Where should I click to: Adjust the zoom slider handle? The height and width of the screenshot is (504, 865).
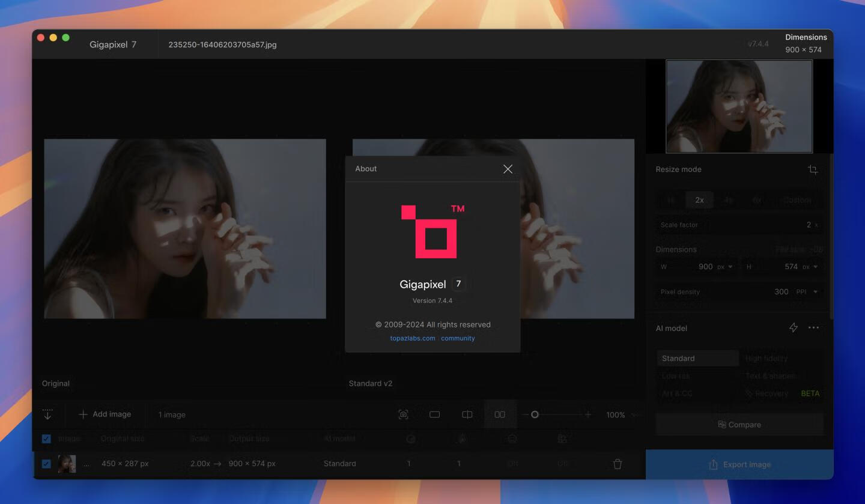coord(535,414)
